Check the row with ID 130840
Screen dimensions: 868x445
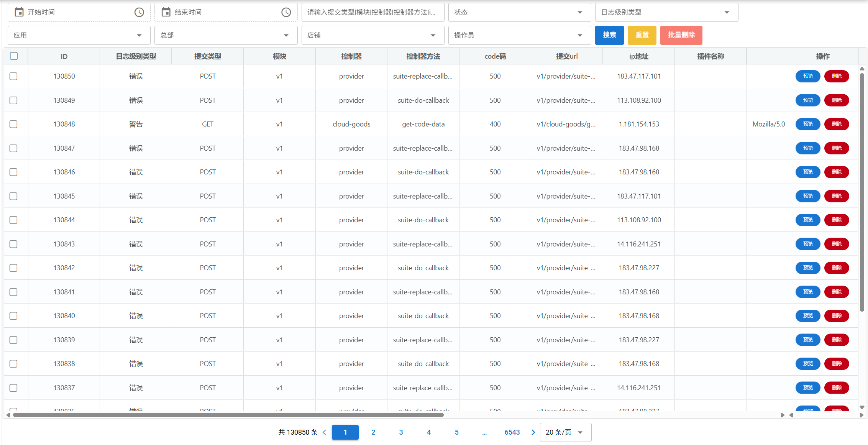tap(13, 316)
